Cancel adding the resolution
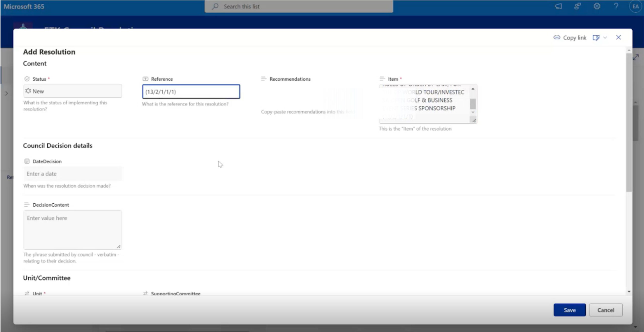644x332 pixels. point(606,310)
